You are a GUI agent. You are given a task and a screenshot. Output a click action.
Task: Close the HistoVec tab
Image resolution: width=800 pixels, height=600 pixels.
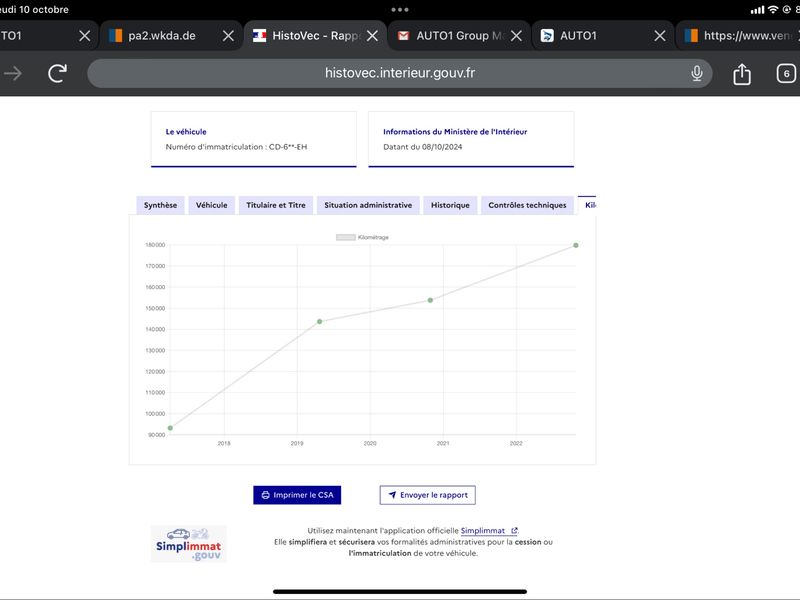click(x=372, y=36)
